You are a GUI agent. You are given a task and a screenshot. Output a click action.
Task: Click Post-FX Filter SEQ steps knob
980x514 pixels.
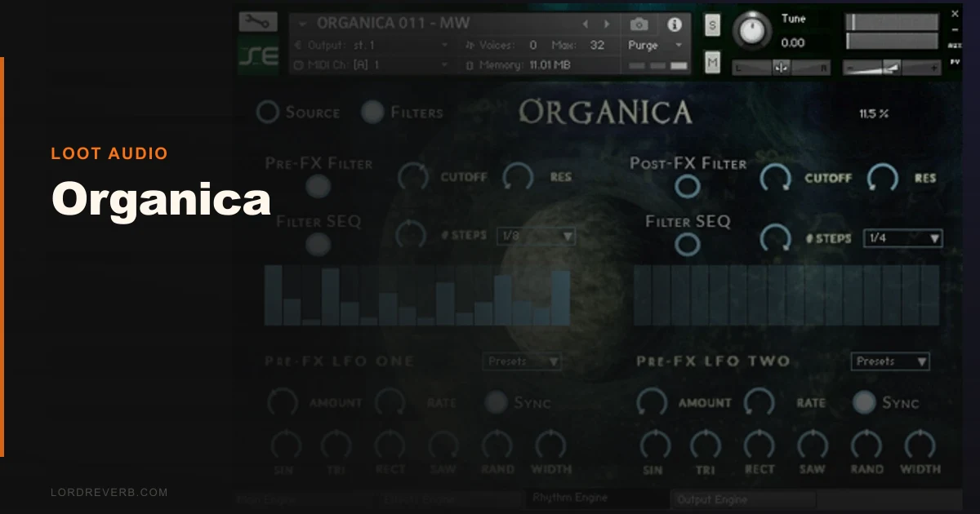tap(775, 238)
